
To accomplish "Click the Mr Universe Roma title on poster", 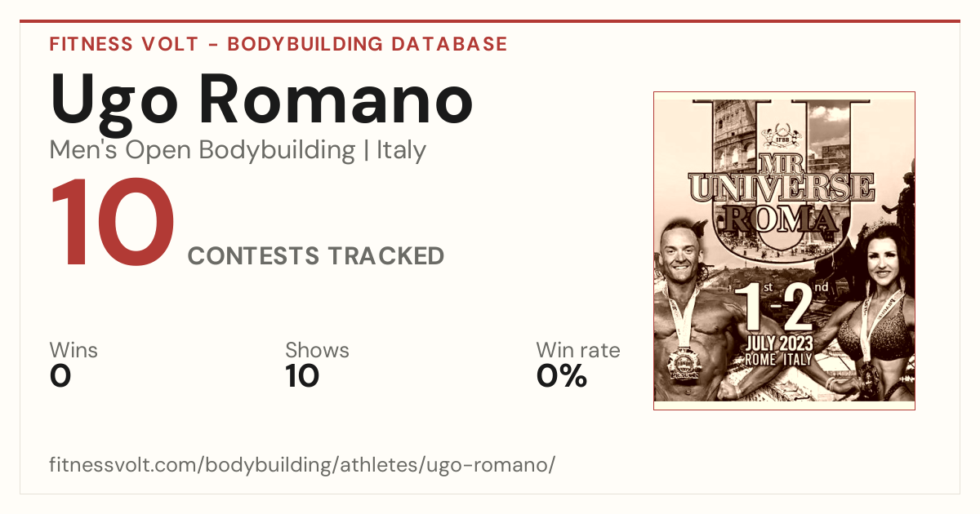I will click(782, 191).
